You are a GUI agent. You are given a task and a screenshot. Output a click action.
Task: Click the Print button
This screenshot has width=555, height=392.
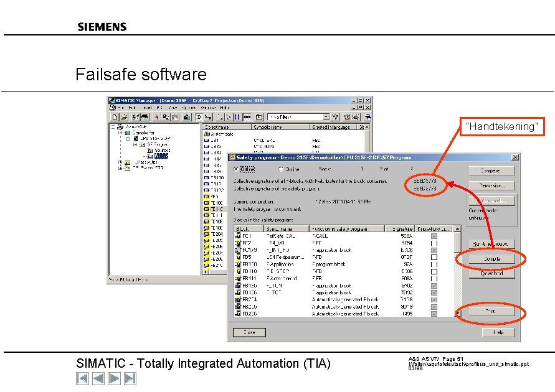pyautogui.click(x=491, y=311)
